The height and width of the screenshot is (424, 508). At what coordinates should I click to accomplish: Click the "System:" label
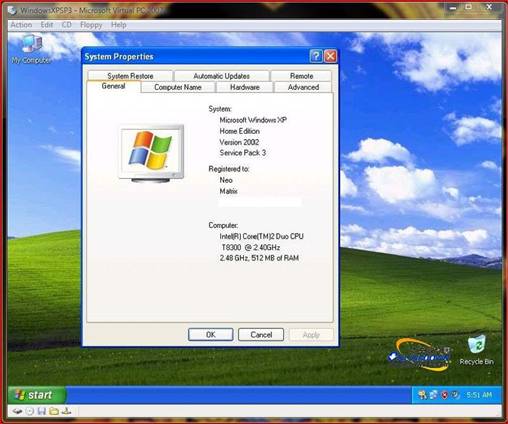(220, 109)
